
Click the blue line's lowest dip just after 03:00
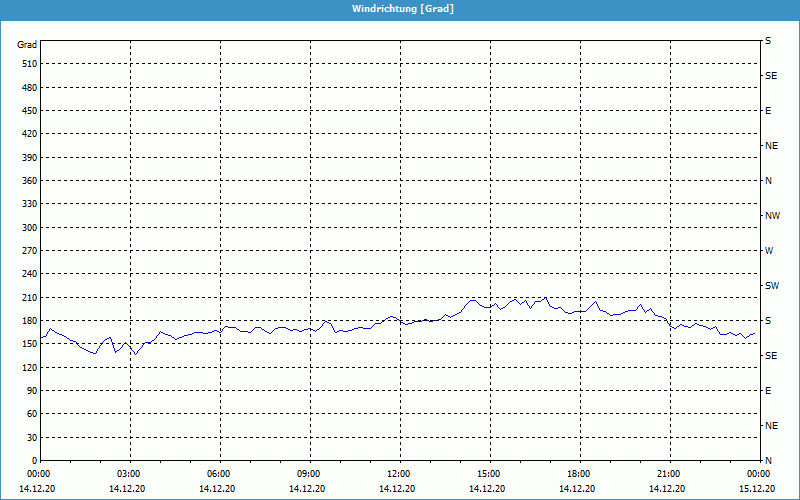click(x=135, y=354)
